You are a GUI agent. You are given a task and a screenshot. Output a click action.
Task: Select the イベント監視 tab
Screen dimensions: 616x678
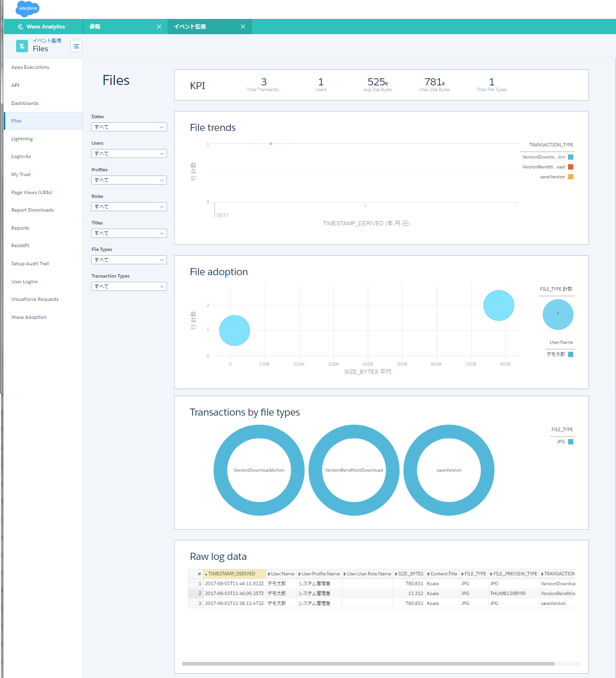click(209, 27)
